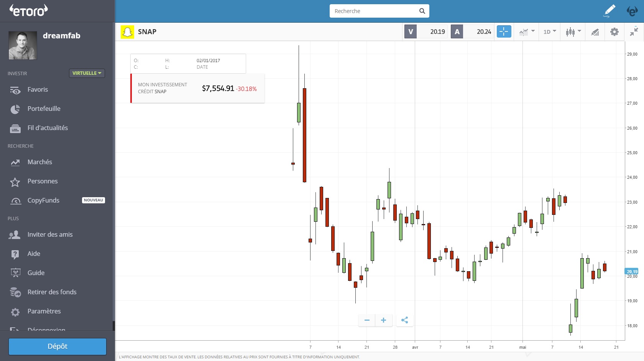Screen dimensions: 644x361
Task: Click the SNAP ghost logo
Action: tap(127, 32)
